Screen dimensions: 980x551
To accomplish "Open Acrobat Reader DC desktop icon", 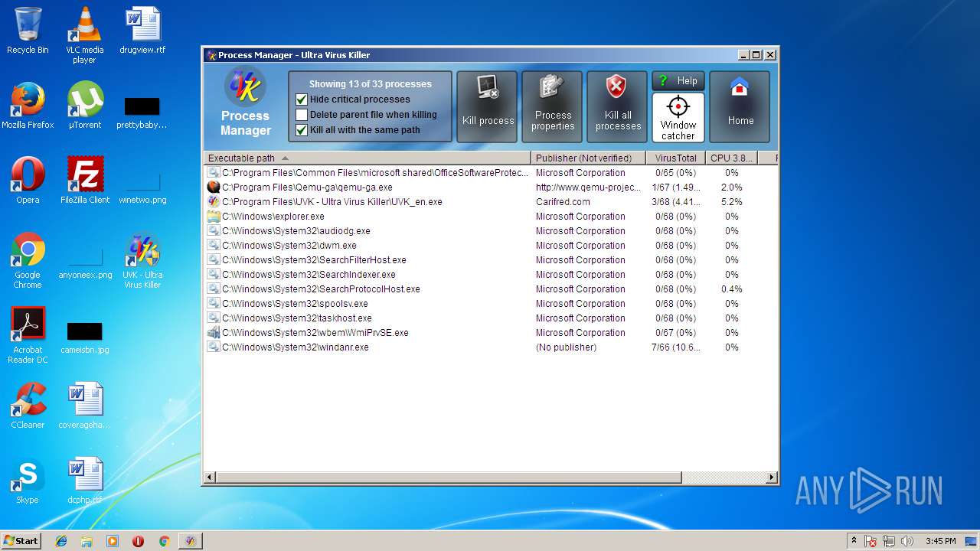I will coord(28,335).
